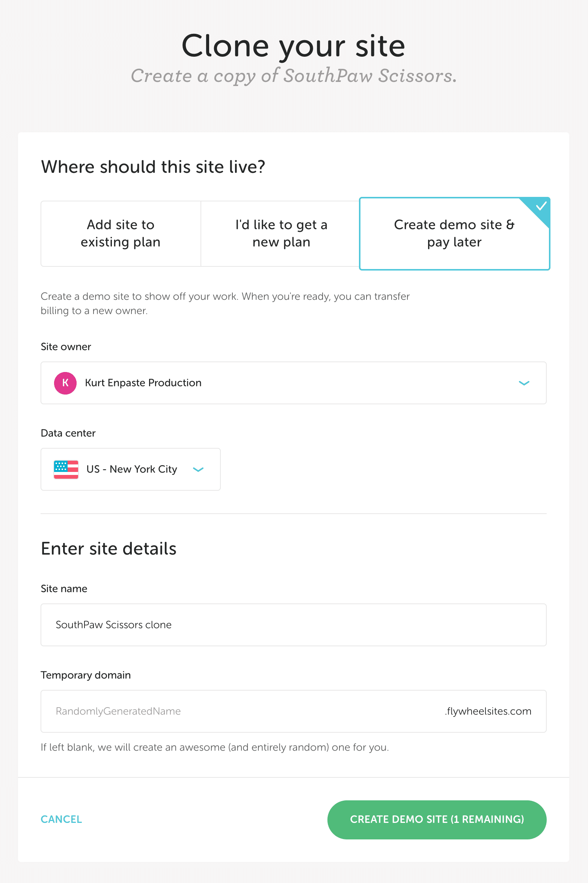Click the "Data center" label
This screenshot has width=588, height=883.
pyautogui.click(x=68, y=433)
